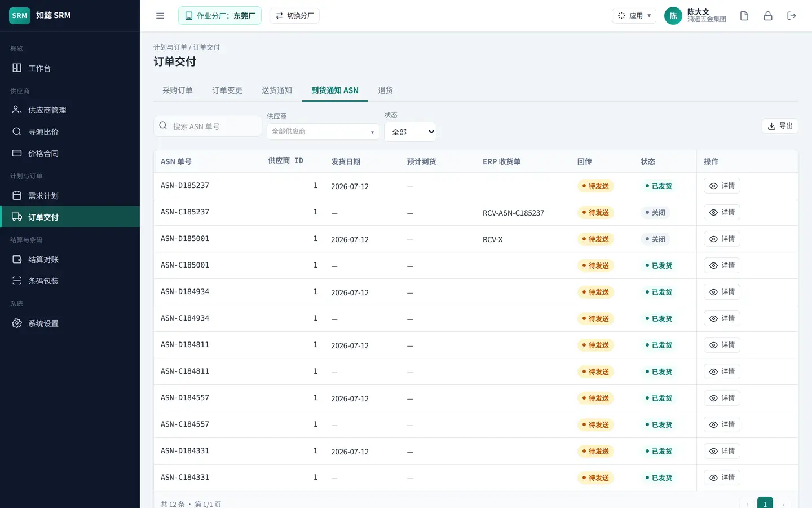
Task: Click RCV-ASN-C185237 receipt text
Action: point(513,213)
